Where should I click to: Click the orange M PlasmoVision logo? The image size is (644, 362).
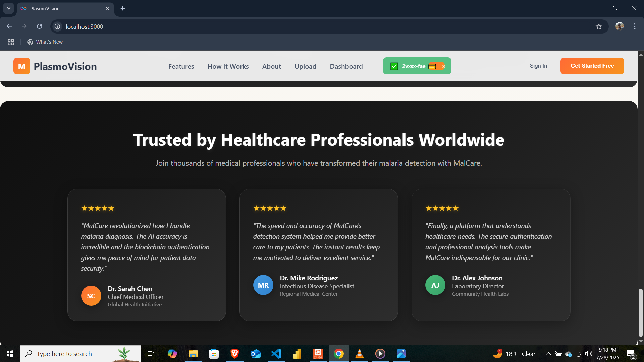click(x=22, y=66)
